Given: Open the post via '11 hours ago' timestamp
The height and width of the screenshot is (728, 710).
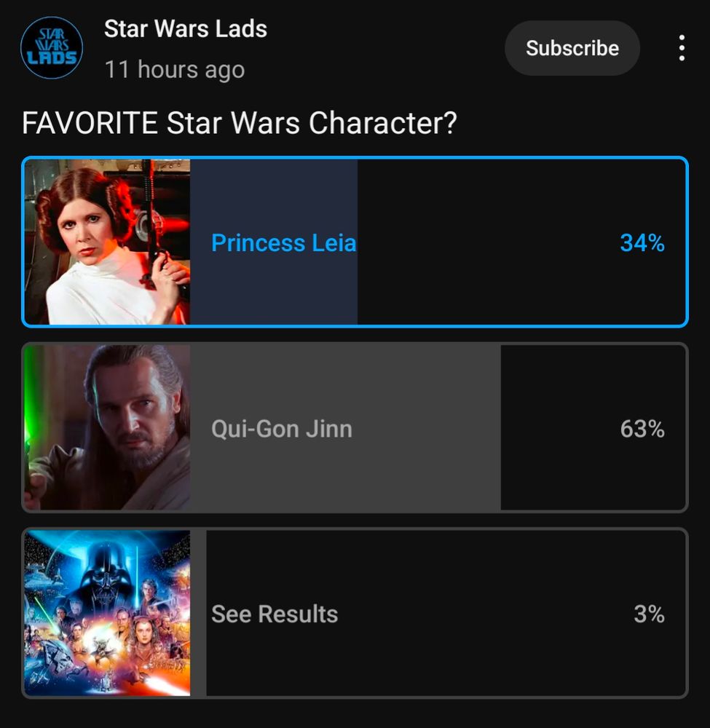Looking at the screenshot, I should [x=175, y=70].
